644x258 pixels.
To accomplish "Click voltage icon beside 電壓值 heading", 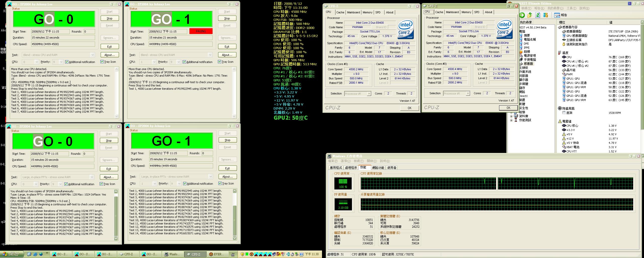I will (x=560, y=121).
